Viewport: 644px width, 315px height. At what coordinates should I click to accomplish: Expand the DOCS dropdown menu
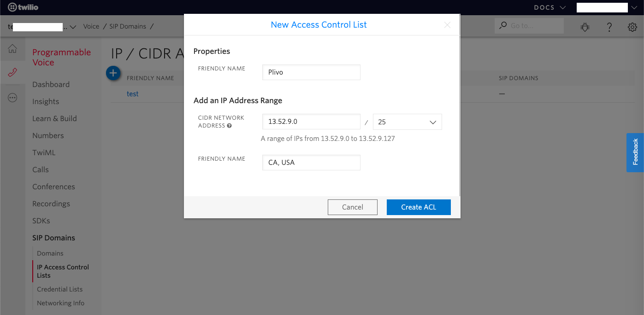[549, 7]
